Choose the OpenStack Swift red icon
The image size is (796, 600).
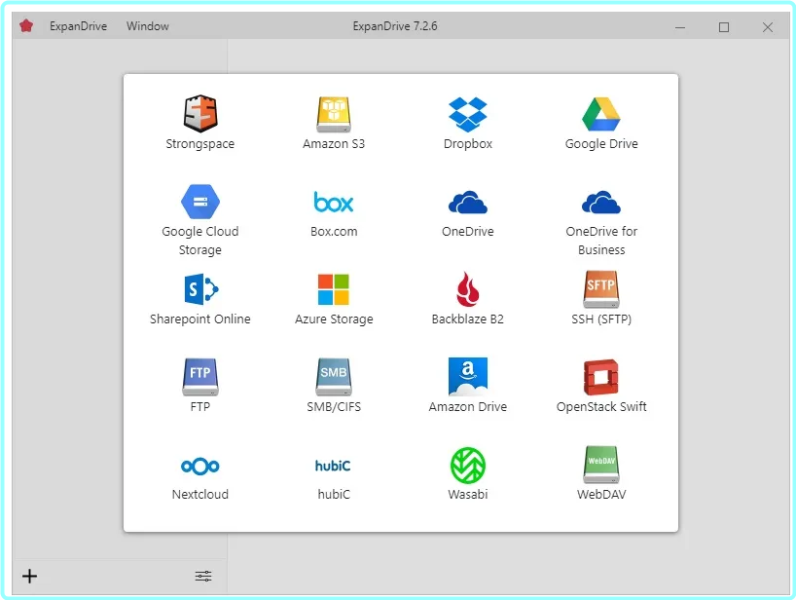point(601,377)
